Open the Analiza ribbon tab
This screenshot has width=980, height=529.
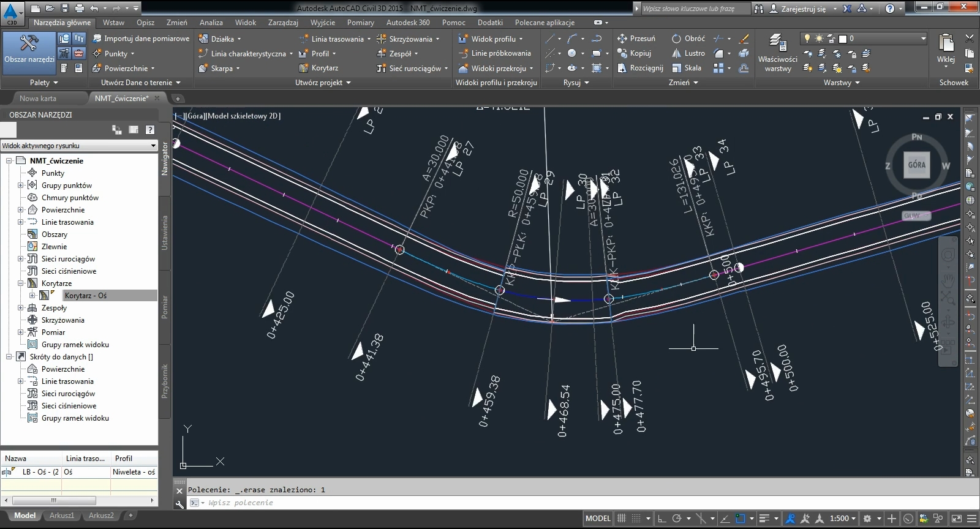(211, 23)
